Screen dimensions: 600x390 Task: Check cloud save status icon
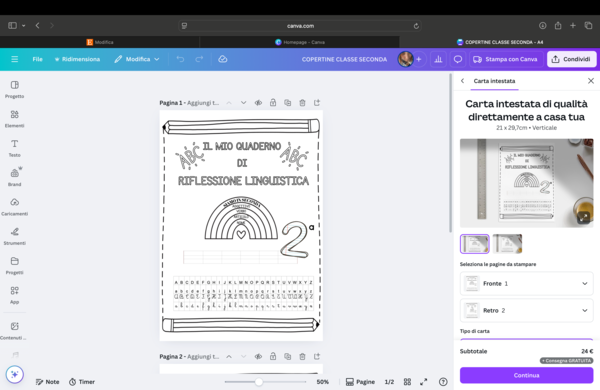click(x=223, y=59)
